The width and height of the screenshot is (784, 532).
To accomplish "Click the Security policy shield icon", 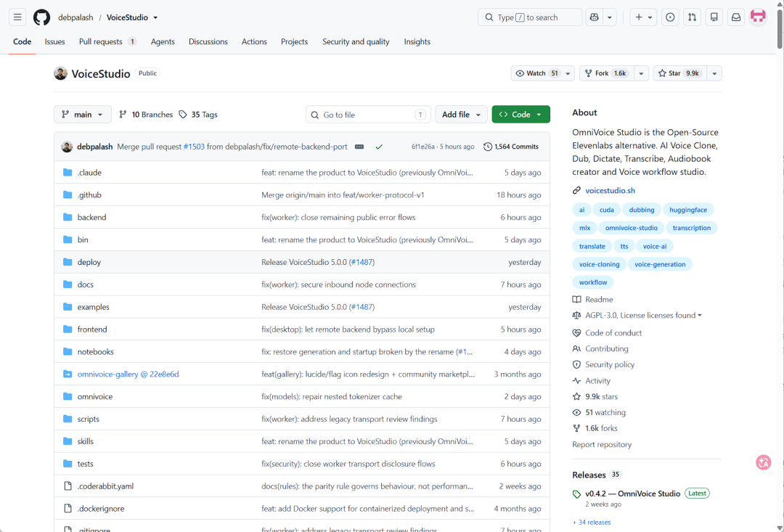I will [576, 365].
